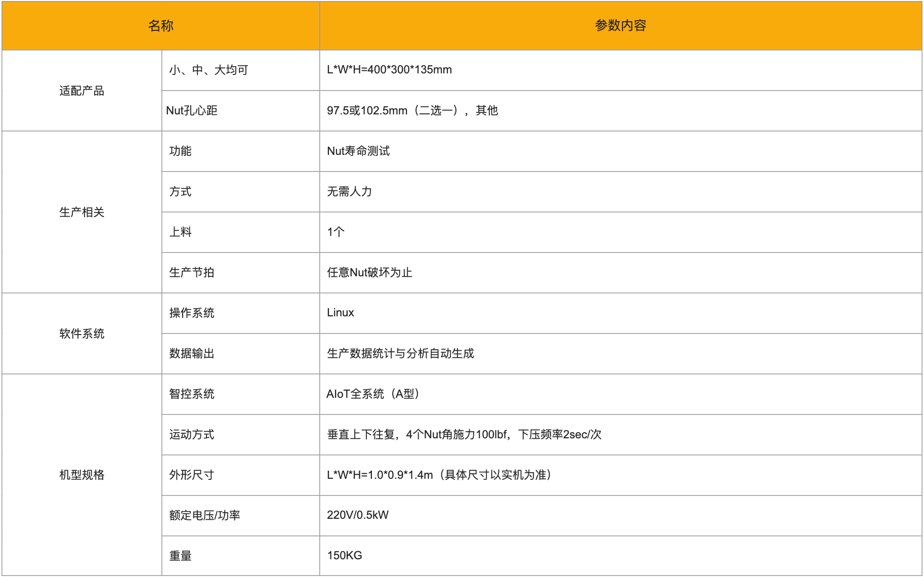The height and width of the screenshot is (577, 924).
Task: Select the 150KG weight value cell
Action: coord(345,556)
